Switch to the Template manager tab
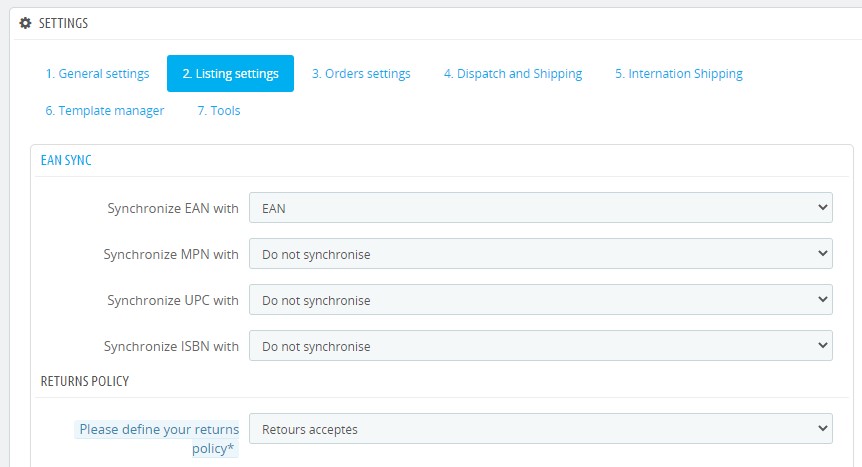 click(104, 110)
